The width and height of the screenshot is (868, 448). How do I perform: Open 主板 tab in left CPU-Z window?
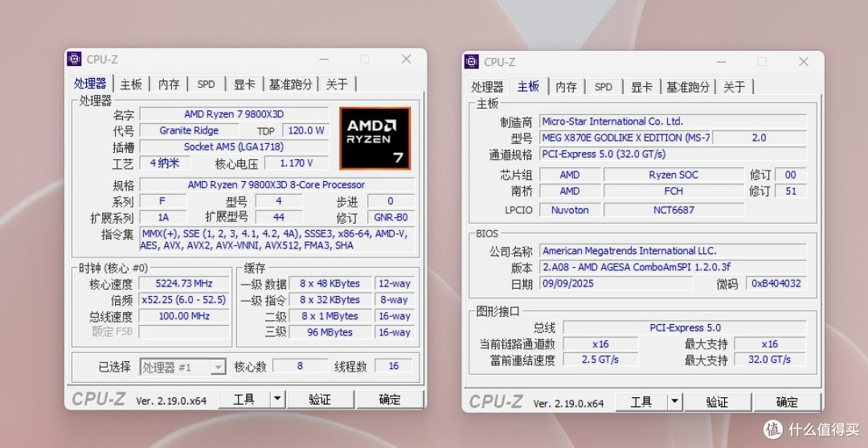[131, 84]
